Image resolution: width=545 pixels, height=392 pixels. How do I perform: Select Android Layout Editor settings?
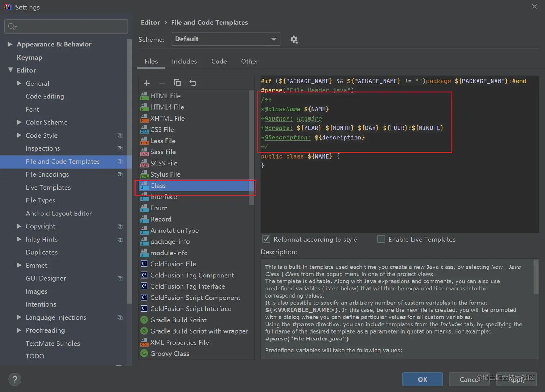click(x=59, y=213)
